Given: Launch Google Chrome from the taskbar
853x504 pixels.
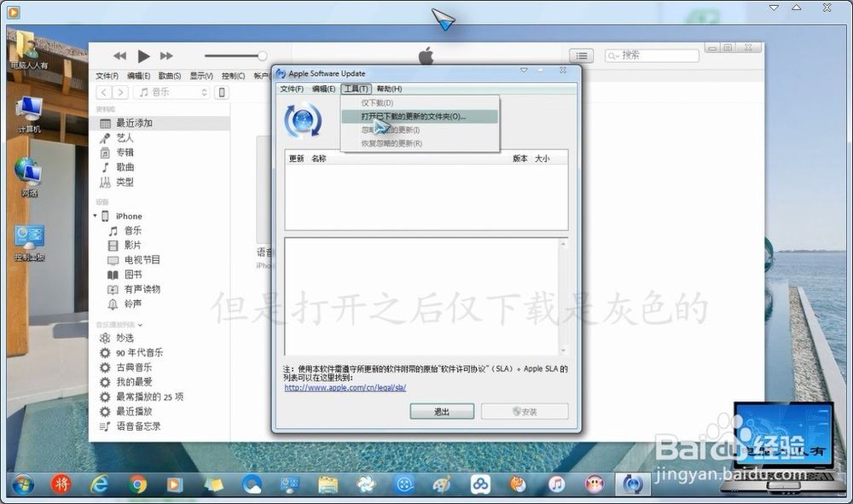Looking at the screenshot, I should click(x=137, y=484).
